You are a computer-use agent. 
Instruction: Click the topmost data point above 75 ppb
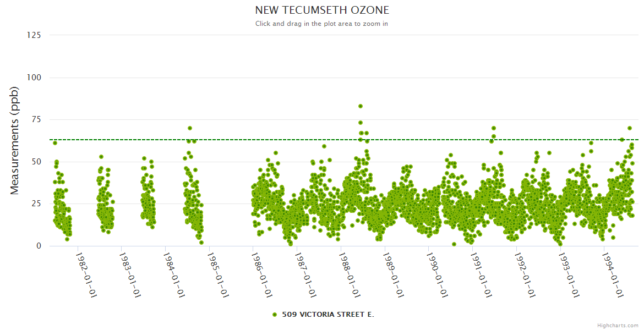(x=361, y=106)
